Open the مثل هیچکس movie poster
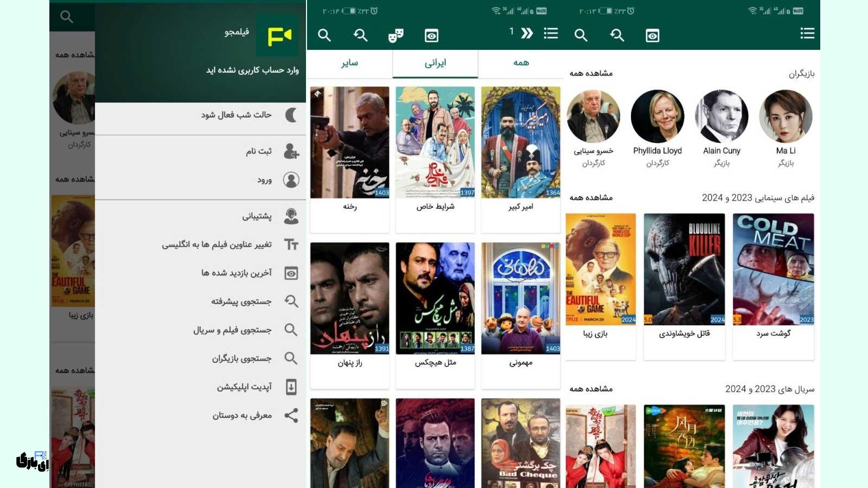 coord(435,298)
